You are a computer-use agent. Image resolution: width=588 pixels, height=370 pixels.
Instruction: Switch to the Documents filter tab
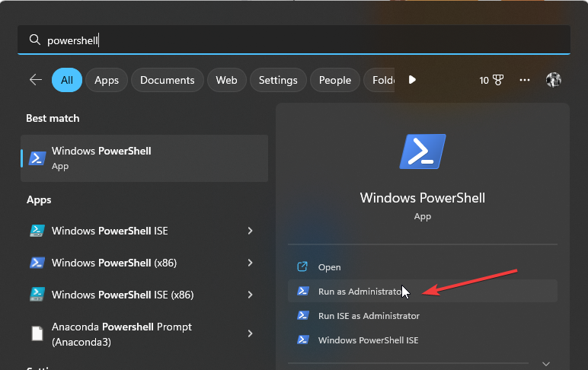click(168, 80)
